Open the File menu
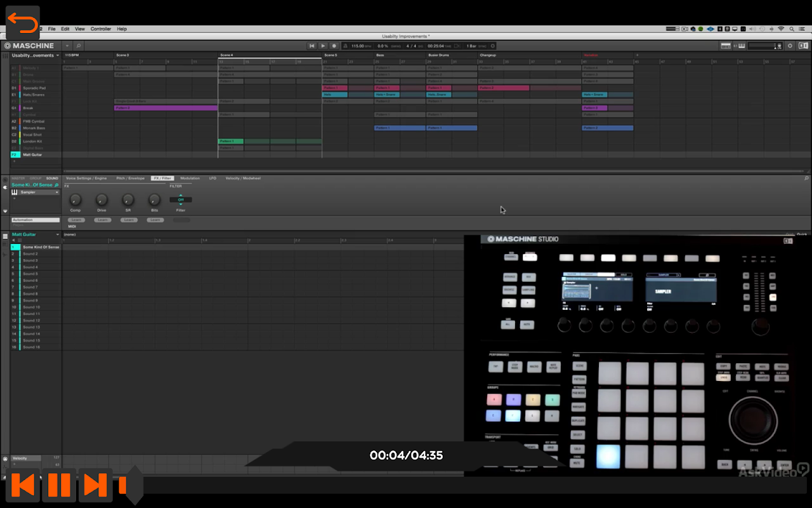812x508 pixels. click(x=51, y=29)
